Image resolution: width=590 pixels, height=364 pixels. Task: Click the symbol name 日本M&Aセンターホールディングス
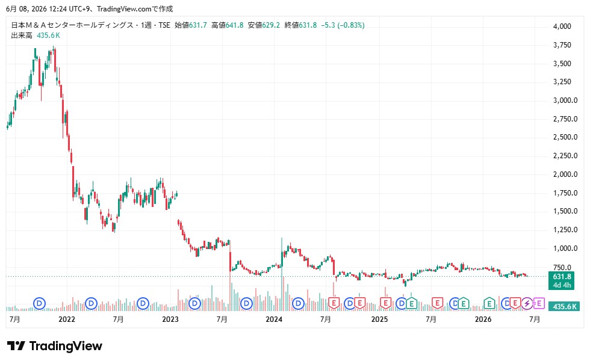pos(72,25)
